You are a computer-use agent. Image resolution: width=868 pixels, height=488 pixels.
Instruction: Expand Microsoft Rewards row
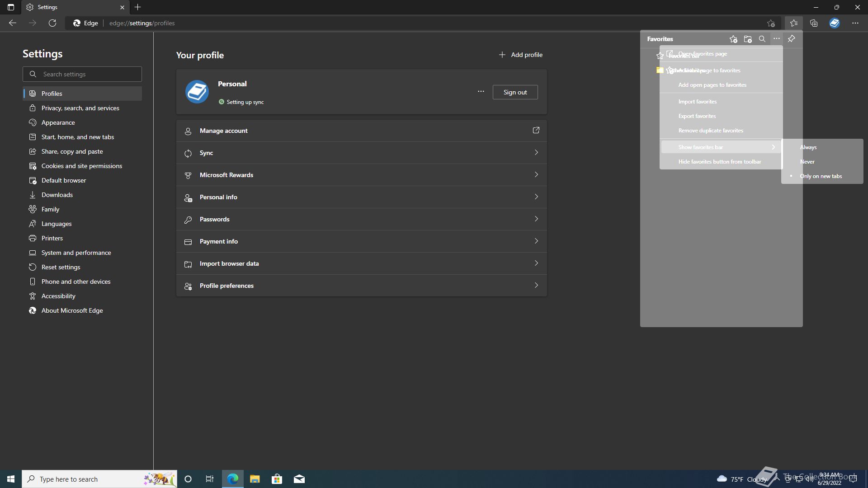point(362,175)
